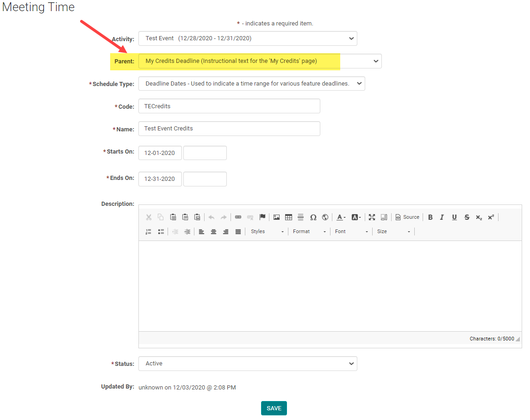This screenshot has height=420, width=530.
Task: Insert a numbered list
Action: 149,232
